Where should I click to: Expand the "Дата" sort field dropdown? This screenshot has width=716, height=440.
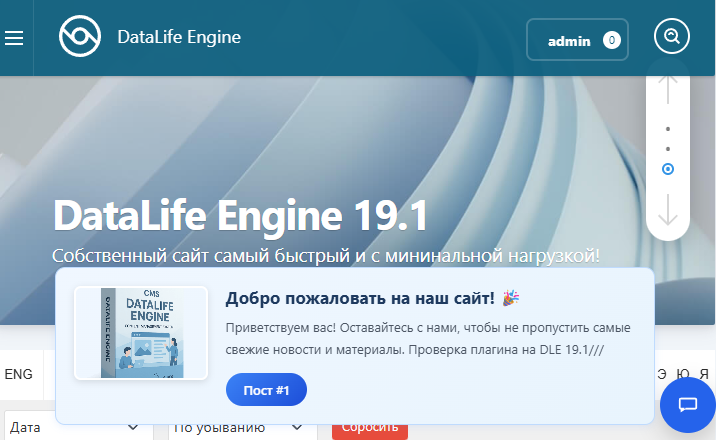pyautogui.click(x=79, y=427)
